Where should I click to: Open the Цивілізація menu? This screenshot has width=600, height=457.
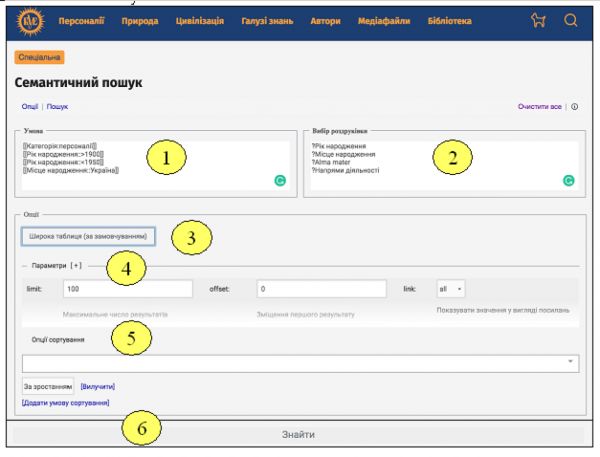[200, 21]
